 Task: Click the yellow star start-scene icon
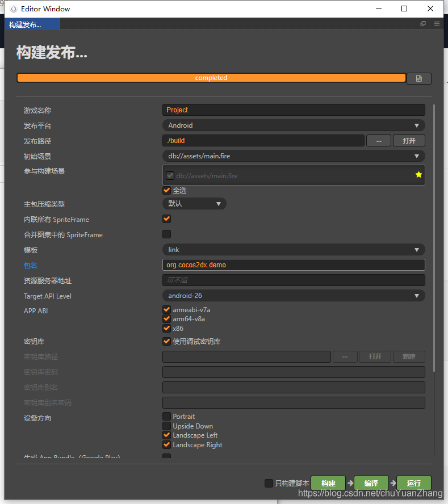tap(418, 175)
